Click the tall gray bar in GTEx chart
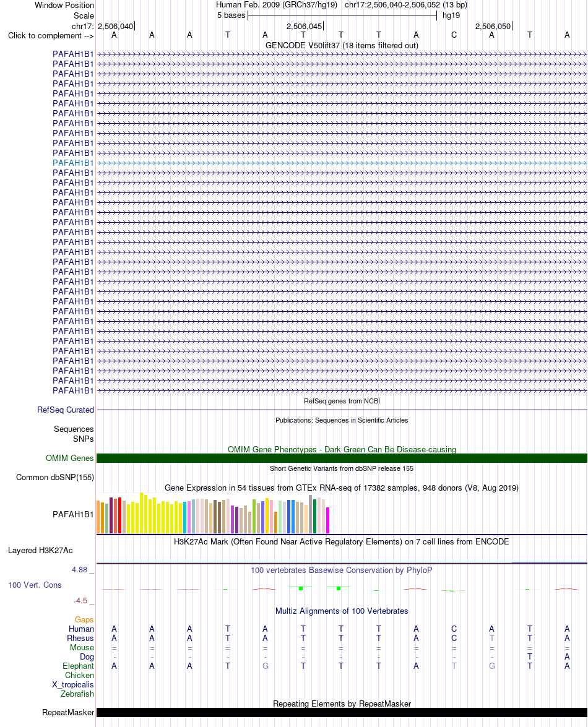588x727 pixels. (310, 514)
